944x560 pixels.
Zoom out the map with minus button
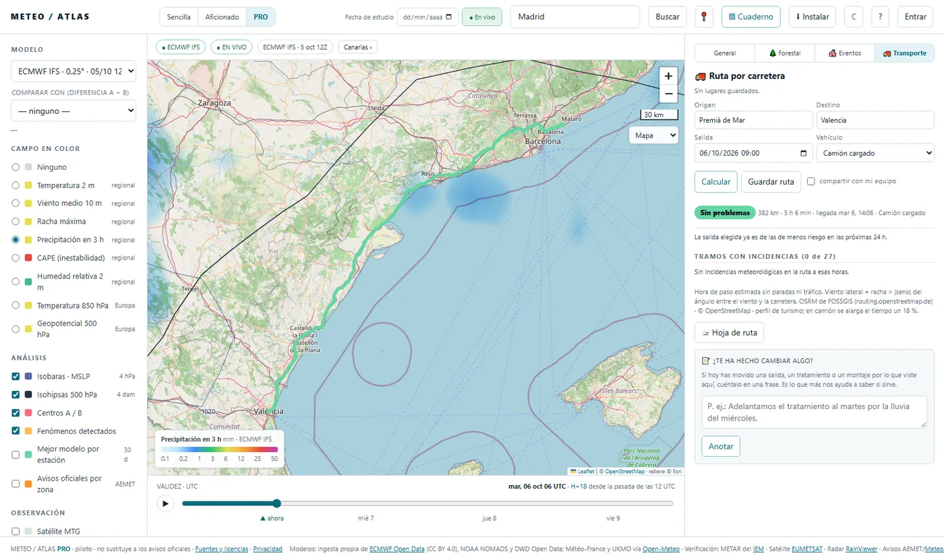point(668,94)
